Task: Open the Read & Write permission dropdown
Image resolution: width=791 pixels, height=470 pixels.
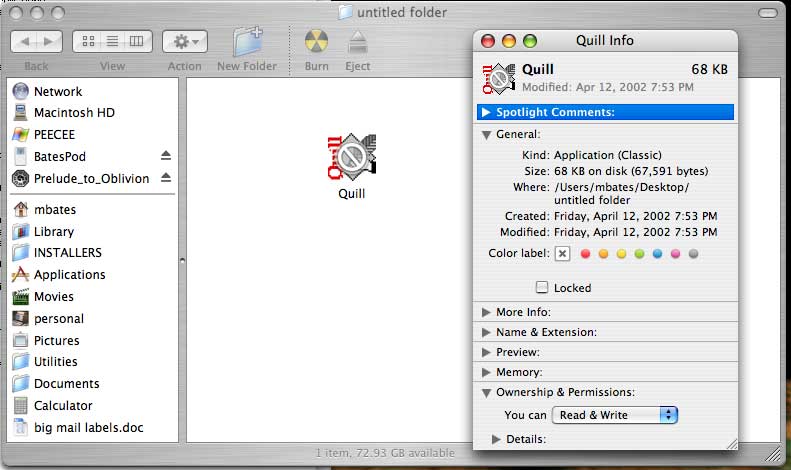Action: (x=615, y=415)
